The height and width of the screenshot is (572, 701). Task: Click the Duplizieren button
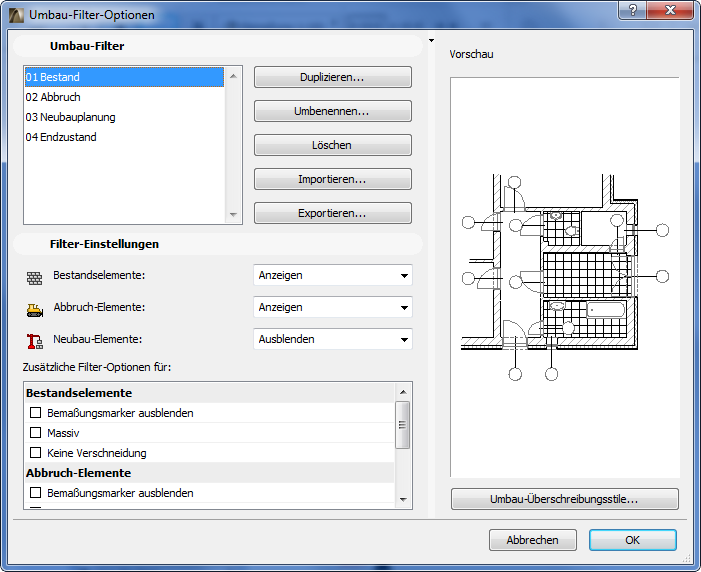pyautogui.click(x=333, y=77)
